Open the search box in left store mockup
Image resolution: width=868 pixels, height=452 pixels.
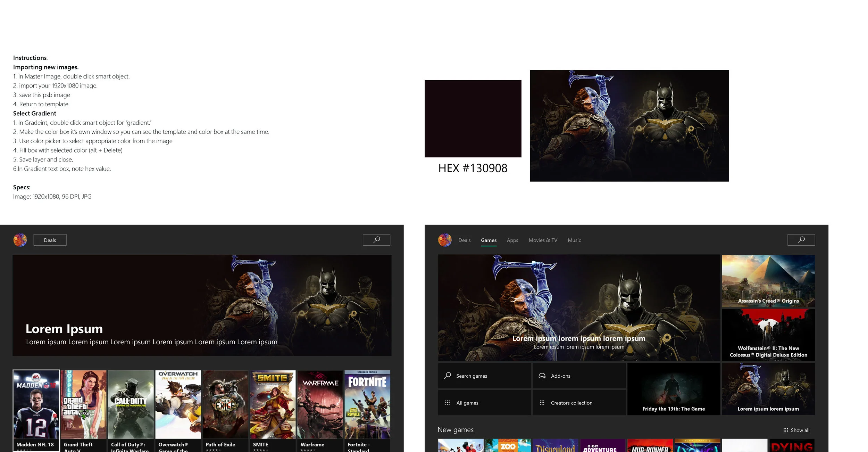coord(376,240)
